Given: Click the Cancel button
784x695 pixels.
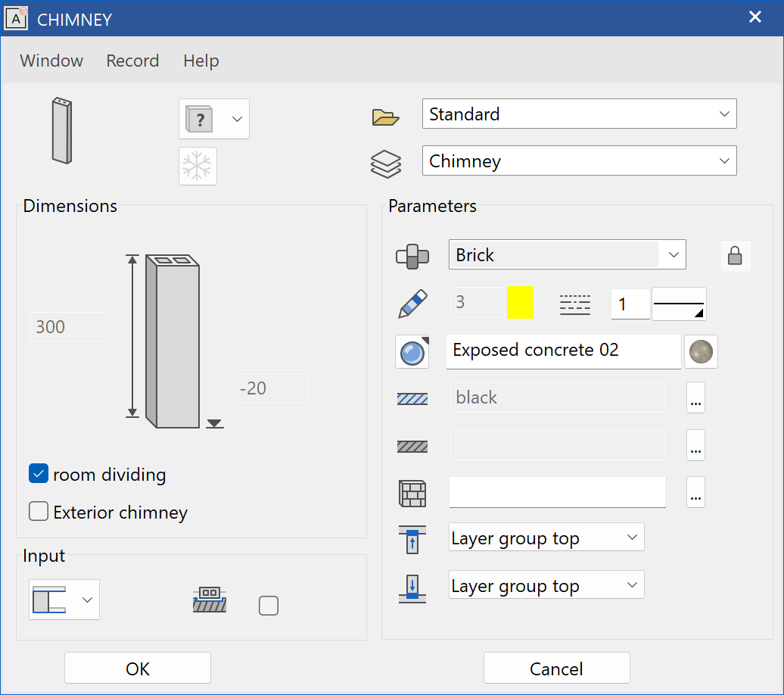Looking at the screenshot, I should pyautogui.click(x=556, y=668).
